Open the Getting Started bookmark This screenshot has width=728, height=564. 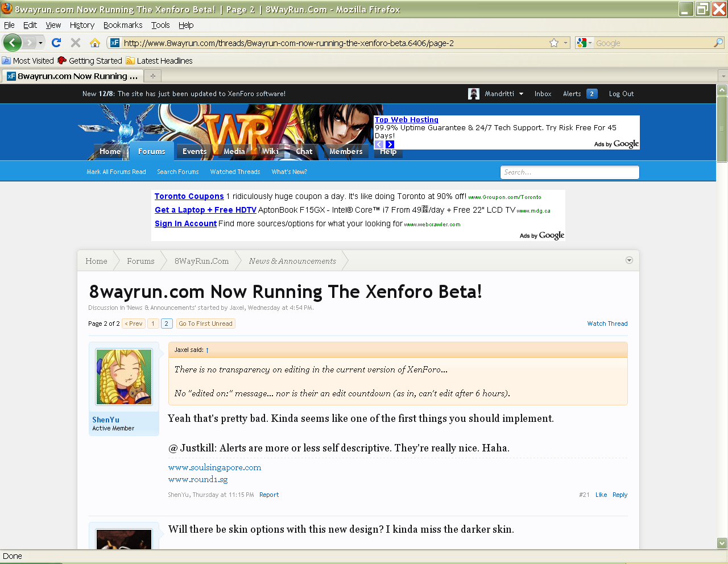click(x=90, y=61)
